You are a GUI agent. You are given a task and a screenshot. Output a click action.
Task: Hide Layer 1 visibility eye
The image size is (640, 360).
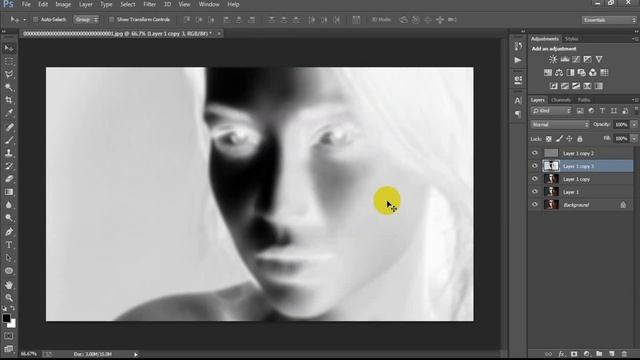[x=535, y=191]
